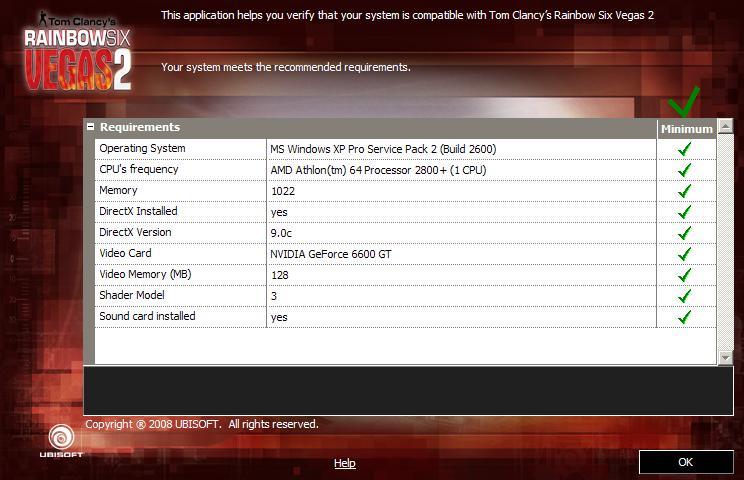The image size is (744, 480).
Task: Click the Video Card green checkmark
Action: coord(684,254)
